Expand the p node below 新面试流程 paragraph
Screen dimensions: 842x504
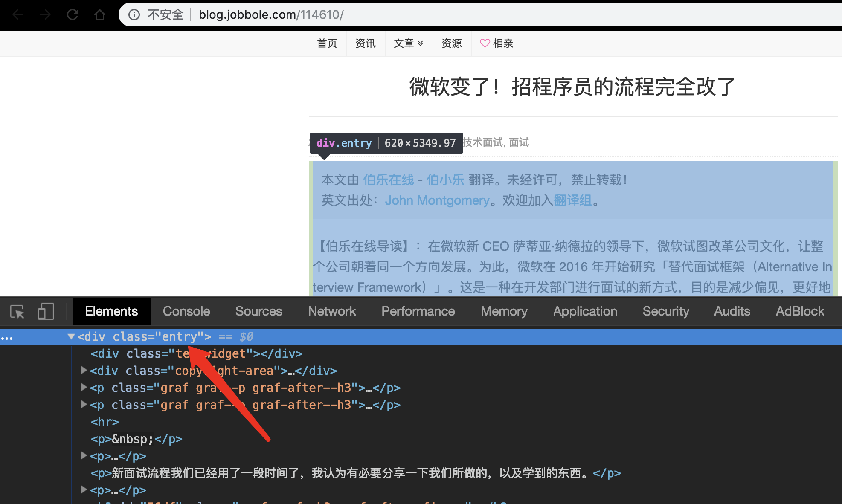click(84, 490)
